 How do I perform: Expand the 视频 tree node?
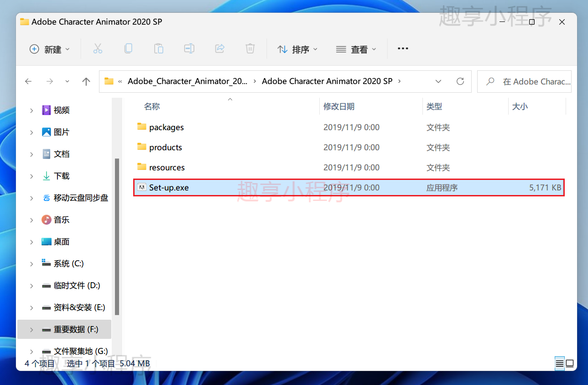tap(31, 110)
